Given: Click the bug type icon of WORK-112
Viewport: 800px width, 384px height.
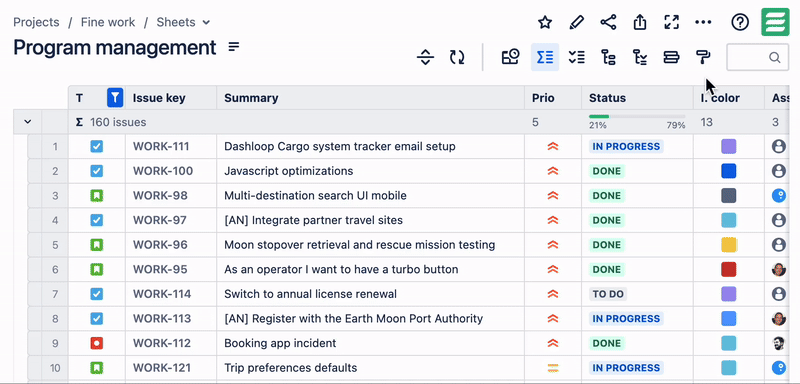Looking at the screenshot, I should coord(96,343).
